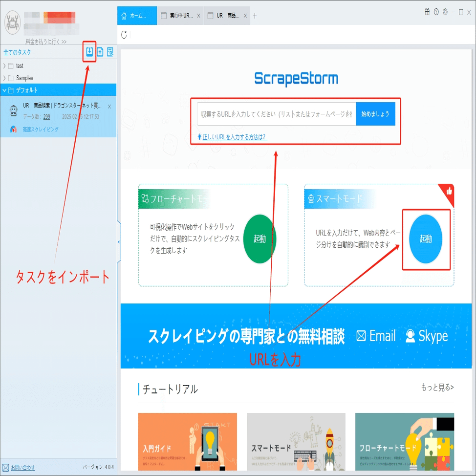The image size is (476, 476).
Task: Click the page refresh icon
Action: (x=124, y=35)
